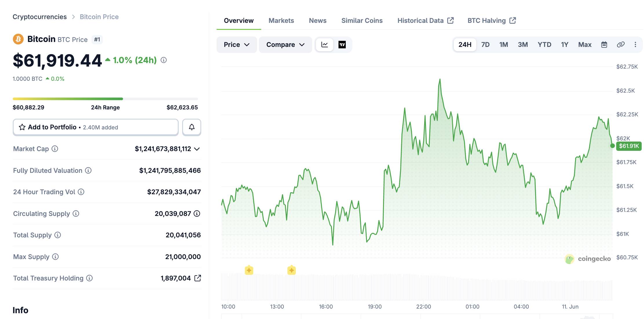
Task: Click the $61,919.44 price value
Action: 57,60
